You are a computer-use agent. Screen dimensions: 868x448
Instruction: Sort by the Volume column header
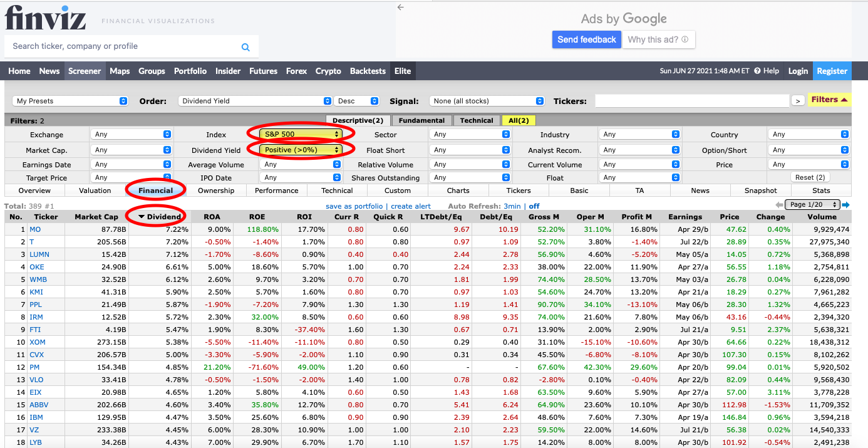click(822, 217)
